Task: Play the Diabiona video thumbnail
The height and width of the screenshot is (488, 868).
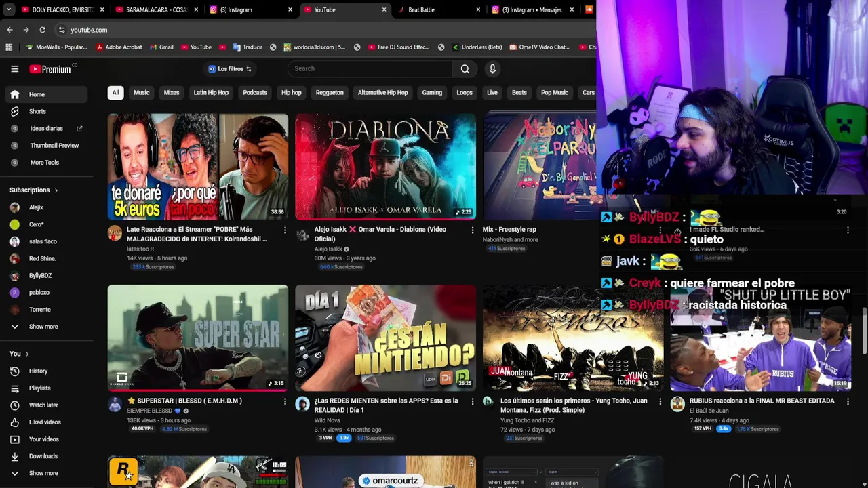Action: pyautogui.click(x=385, y=167)
